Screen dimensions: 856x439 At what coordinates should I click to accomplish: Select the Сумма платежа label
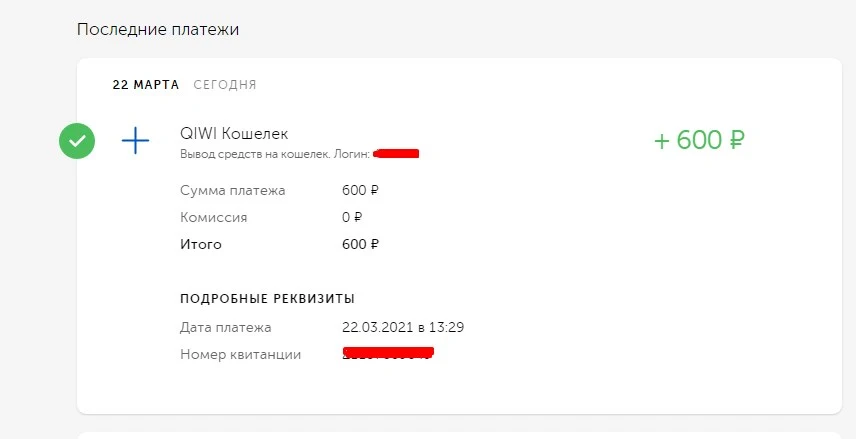pyautogui.click(x=233, y=191)
